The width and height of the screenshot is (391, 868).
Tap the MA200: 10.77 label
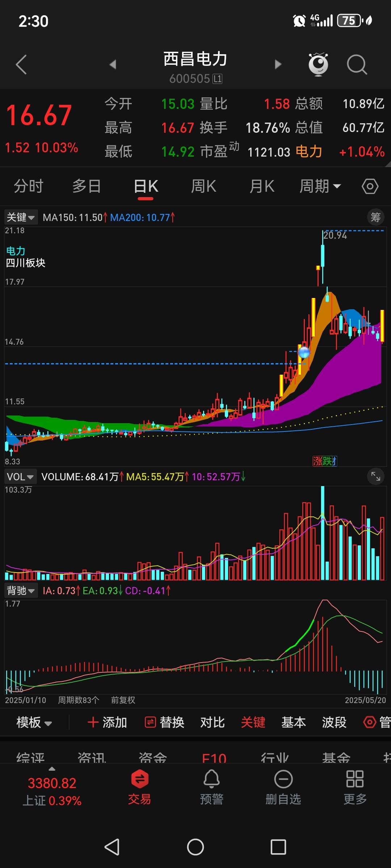click(x=143, y=217)
